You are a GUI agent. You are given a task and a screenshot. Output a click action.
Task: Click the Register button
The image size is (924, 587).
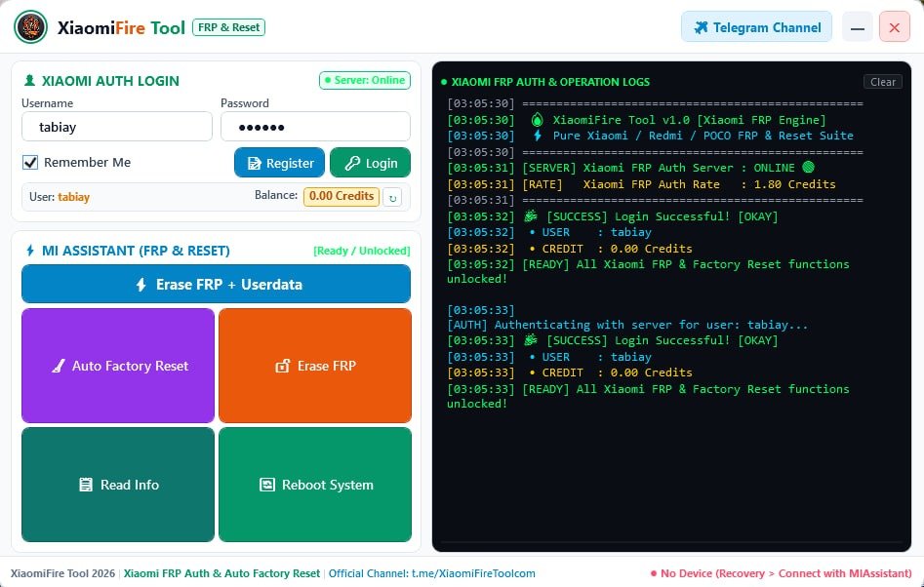pyautogui.click(x=279, y=163)
